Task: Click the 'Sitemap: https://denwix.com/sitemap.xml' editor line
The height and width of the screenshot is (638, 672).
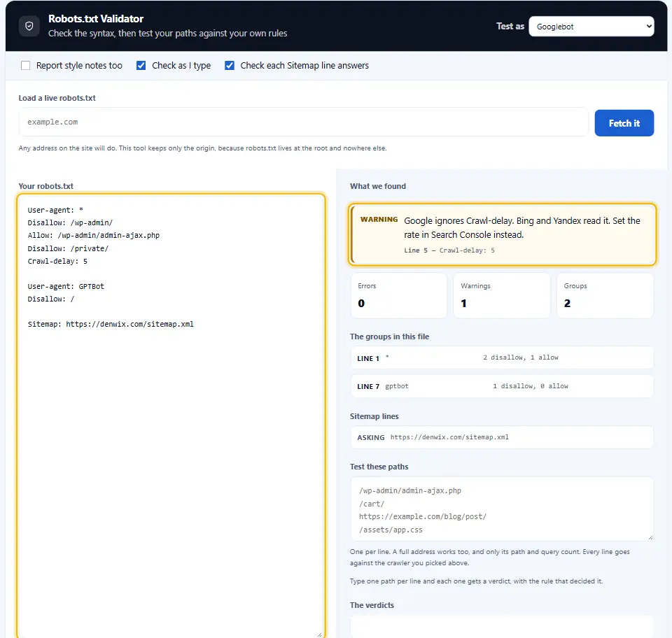Action: 111,324
